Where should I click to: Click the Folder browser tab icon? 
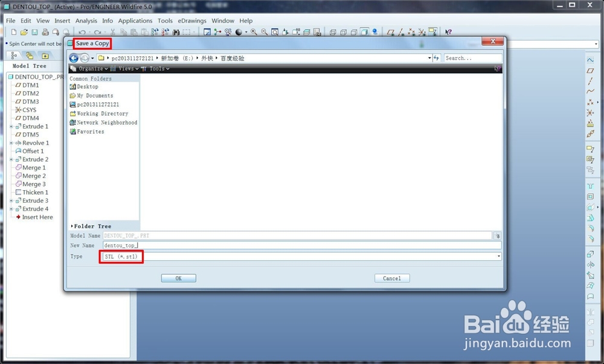click(29, 56)
